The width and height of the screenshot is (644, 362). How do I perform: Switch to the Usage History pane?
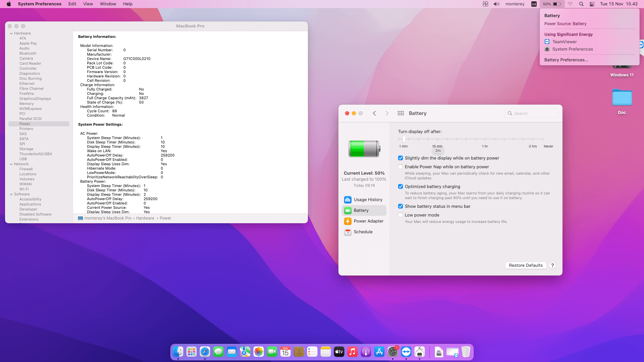[x=364, y=200]
